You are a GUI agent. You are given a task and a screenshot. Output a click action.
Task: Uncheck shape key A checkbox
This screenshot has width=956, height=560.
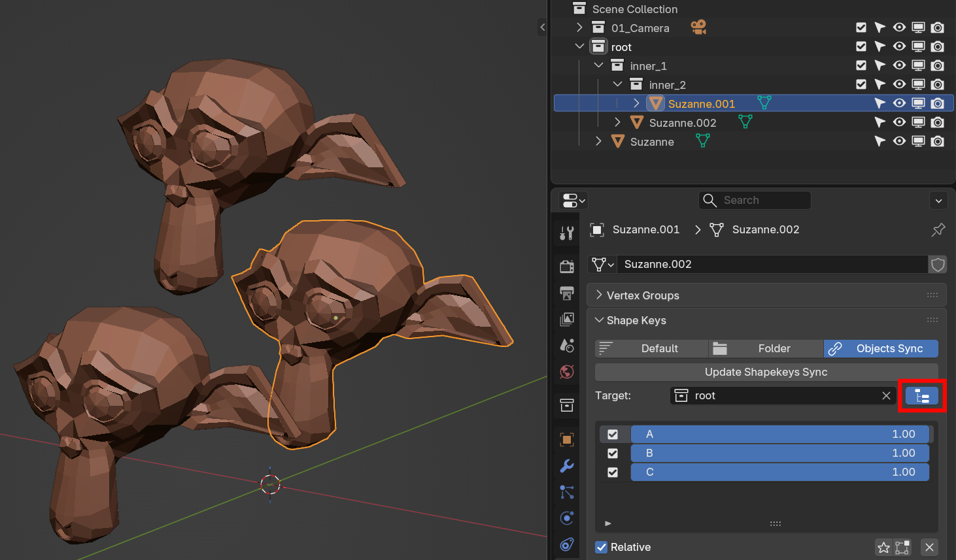[x=613, y=435]
